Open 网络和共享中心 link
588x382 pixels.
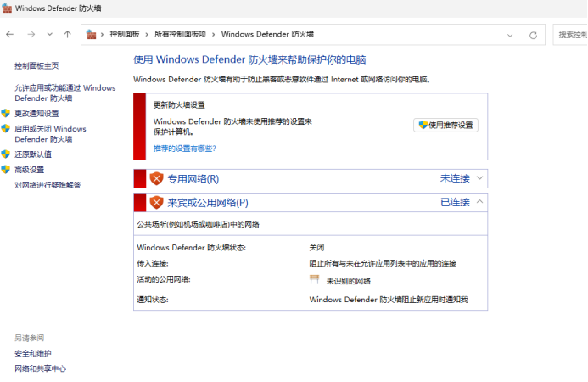pyautogui.click(x=40, y=368)
